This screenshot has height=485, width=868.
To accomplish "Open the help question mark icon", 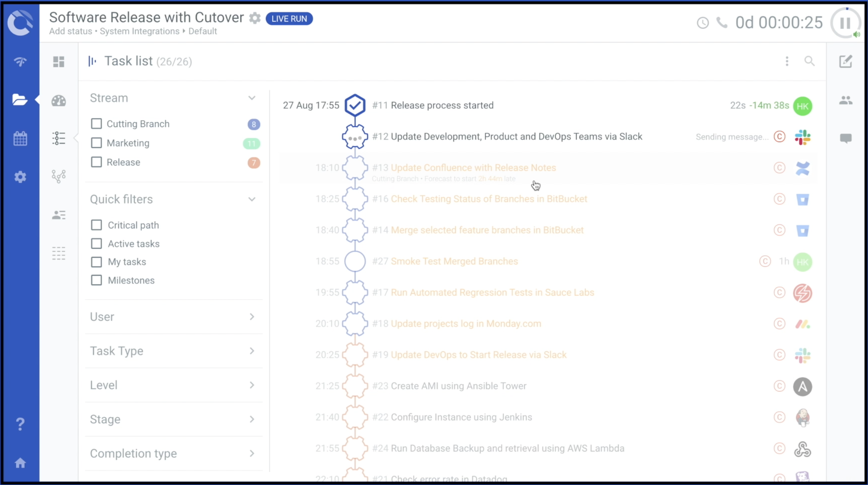I will click(20, 424).
